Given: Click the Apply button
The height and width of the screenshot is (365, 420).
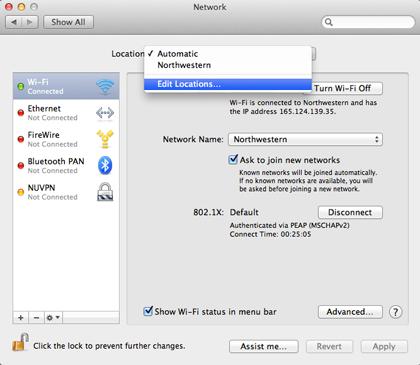Looking at the screenshot, I should click(x=384, y=346).
